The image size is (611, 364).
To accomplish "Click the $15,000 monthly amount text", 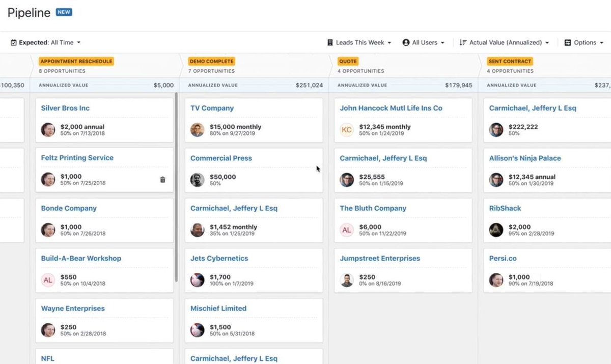I will (235, 127).
